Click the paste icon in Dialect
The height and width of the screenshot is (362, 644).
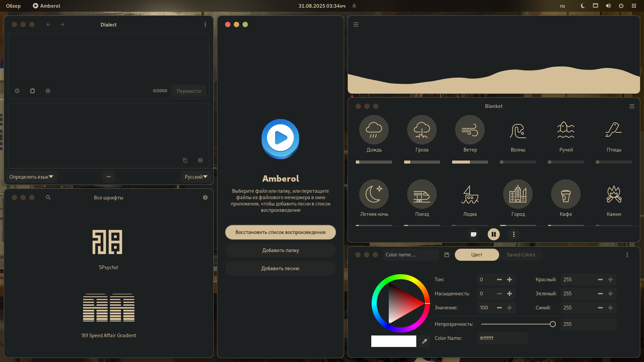pos(33,91)
